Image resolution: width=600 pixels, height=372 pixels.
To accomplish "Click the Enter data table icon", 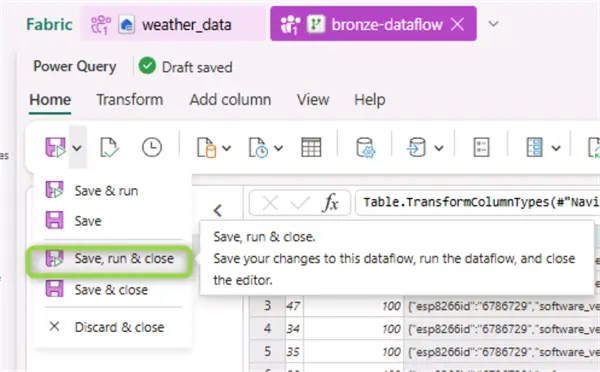I will 311,148.
